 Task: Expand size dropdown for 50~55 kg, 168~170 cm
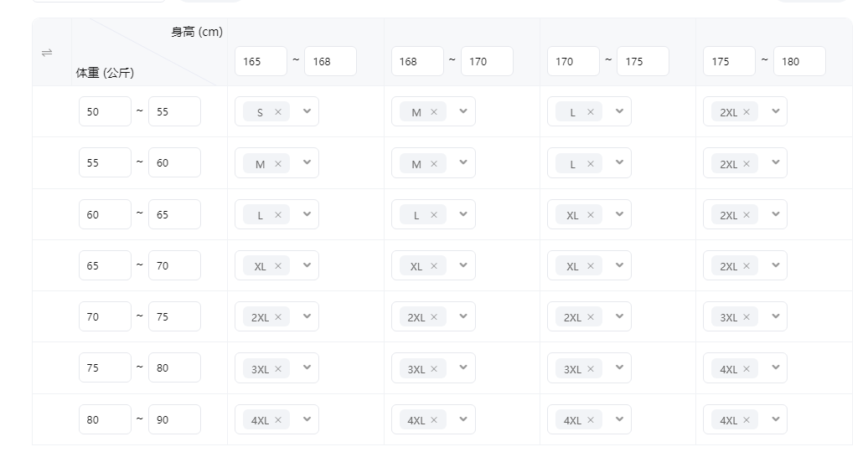click(463, 111)
